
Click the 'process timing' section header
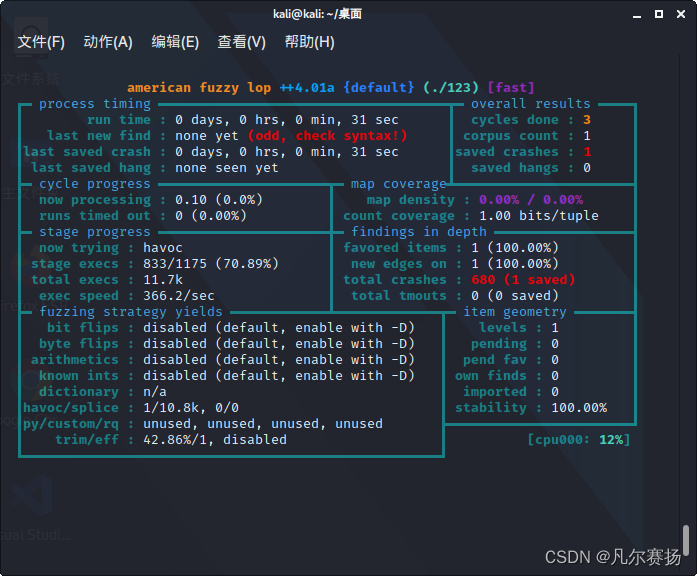95,104
